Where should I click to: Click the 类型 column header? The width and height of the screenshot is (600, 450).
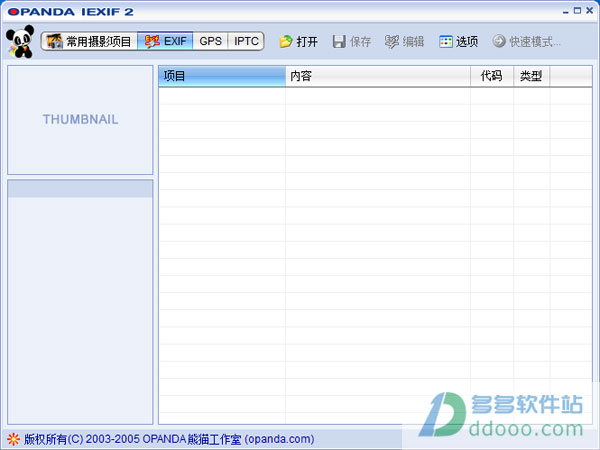[531, 76]
